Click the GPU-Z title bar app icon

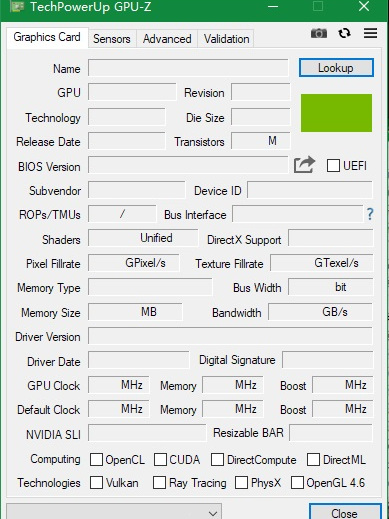pyautogui.click(x=16, y=6)
